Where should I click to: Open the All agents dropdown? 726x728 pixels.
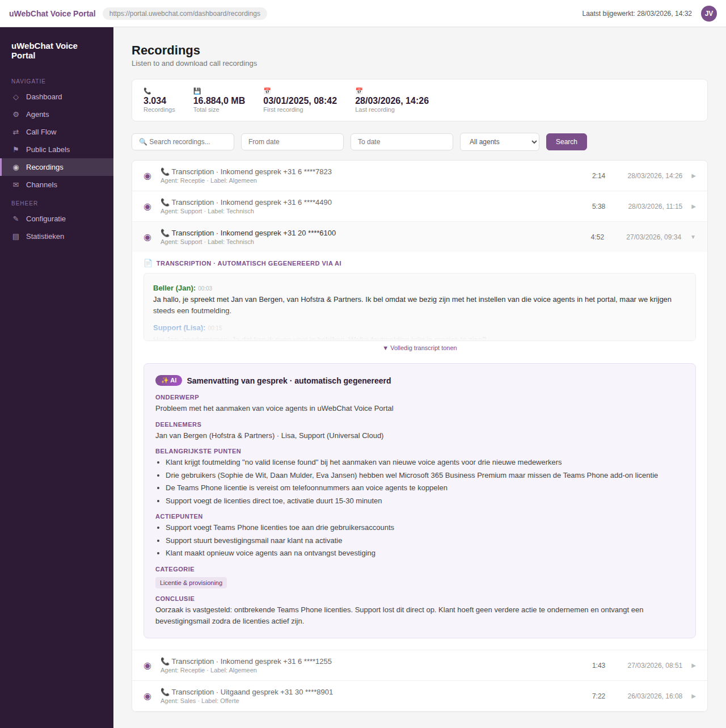tap(499, 142)
